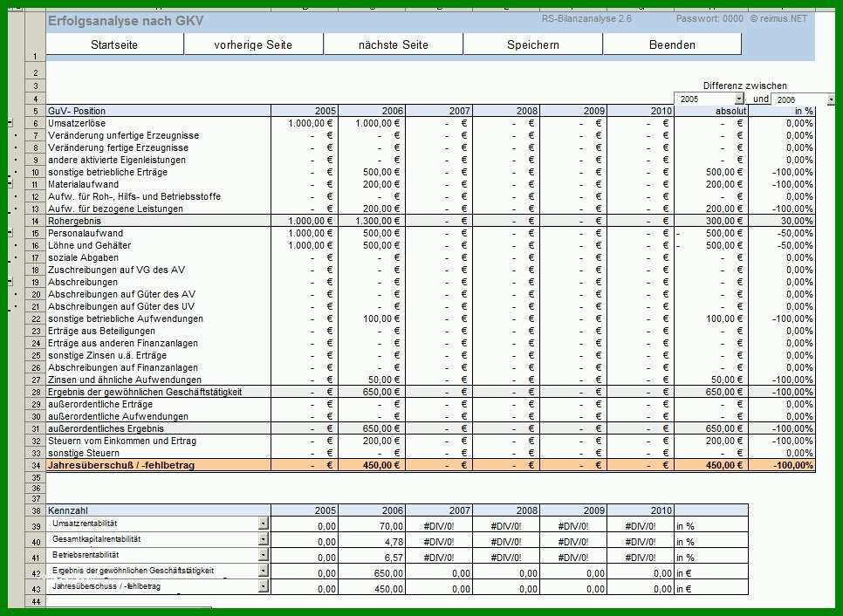Select the Umsatzerlöse label cell

coord(159,123)
